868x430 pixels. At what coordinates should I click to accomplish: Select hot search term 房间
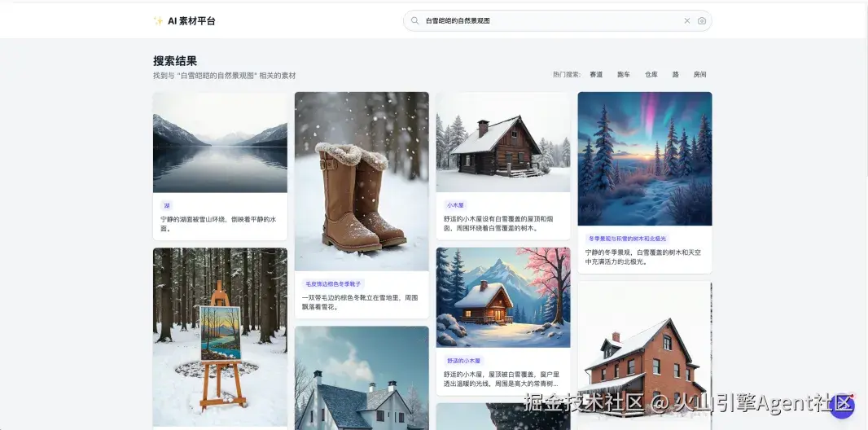point(699,75)
